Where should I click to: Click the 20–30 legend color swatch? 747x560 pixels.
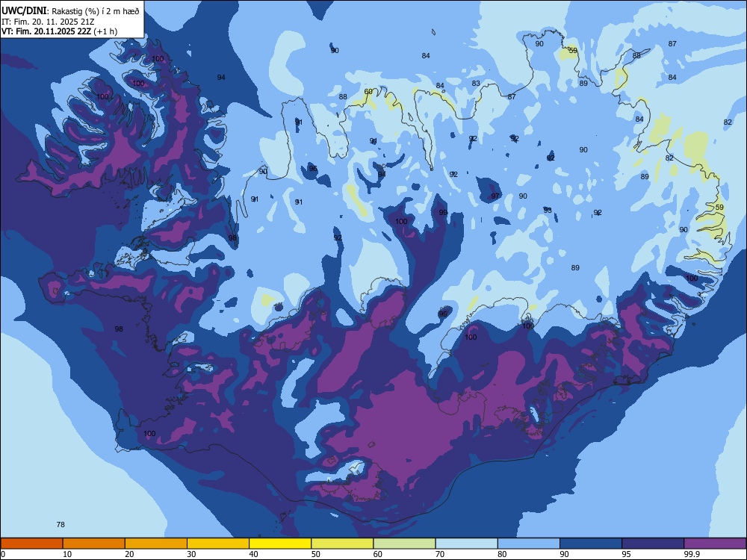coord(156,544)
